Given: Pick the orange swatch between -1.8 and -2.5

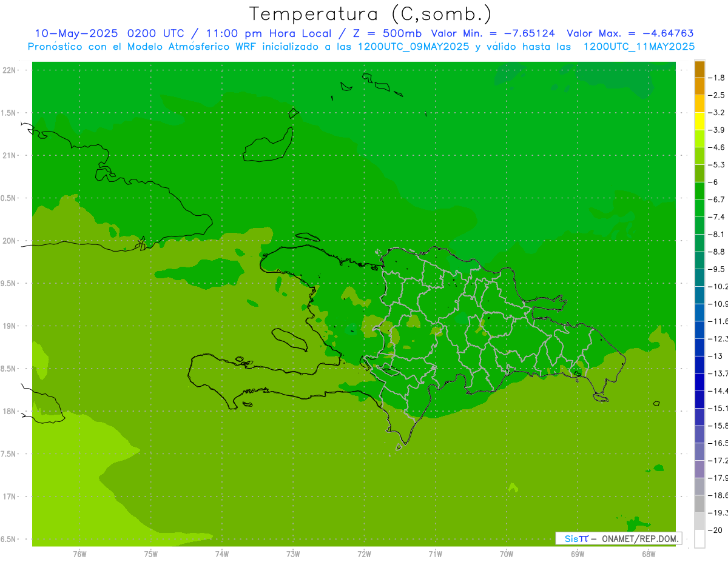Looking at the screenshot, I should click(699, 87).
